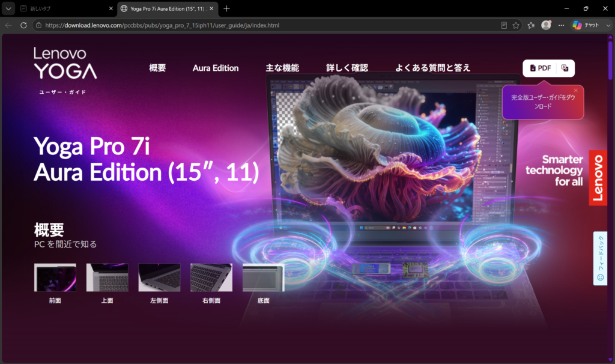
Task: Open the 底面 view thumbnail
Action: click(x=264, y=278)
